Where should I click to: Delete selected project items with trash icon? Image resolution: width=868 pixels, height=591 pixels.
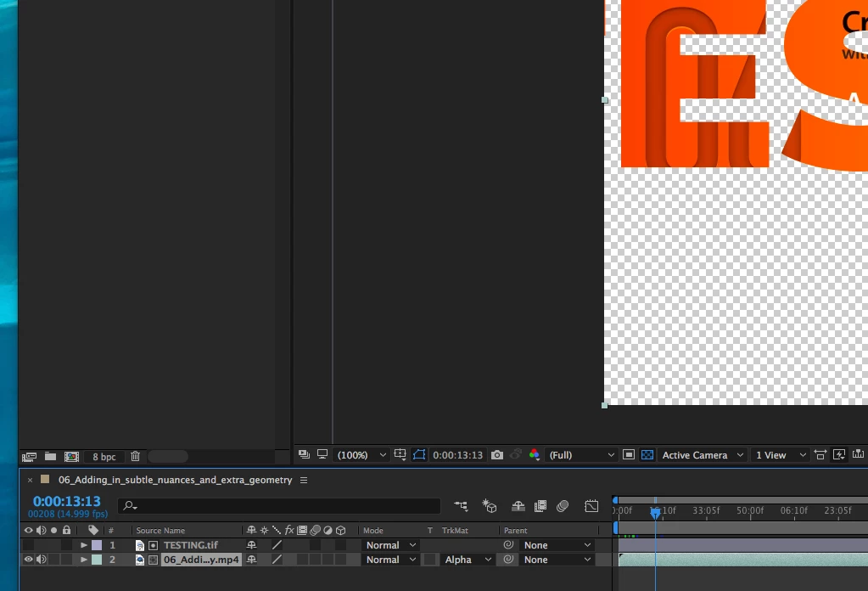coord(135,456)
